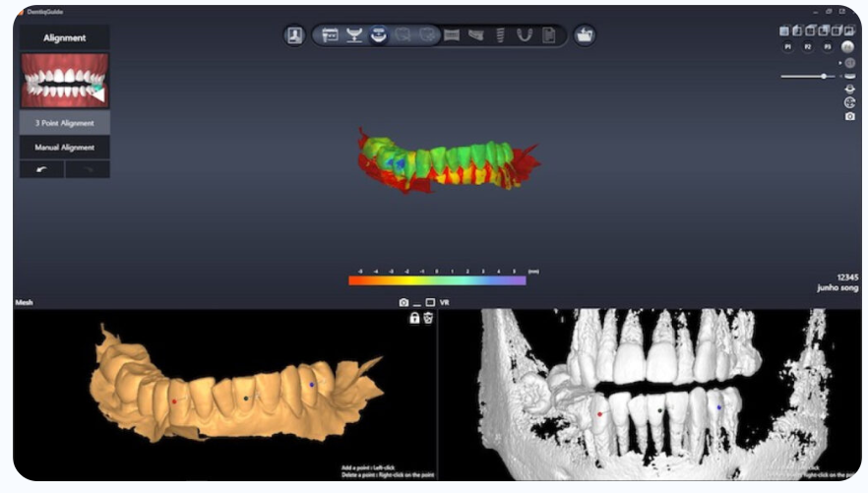Select the highlighted alignment step icon
The image size is (868, 493).
point(378,35)
